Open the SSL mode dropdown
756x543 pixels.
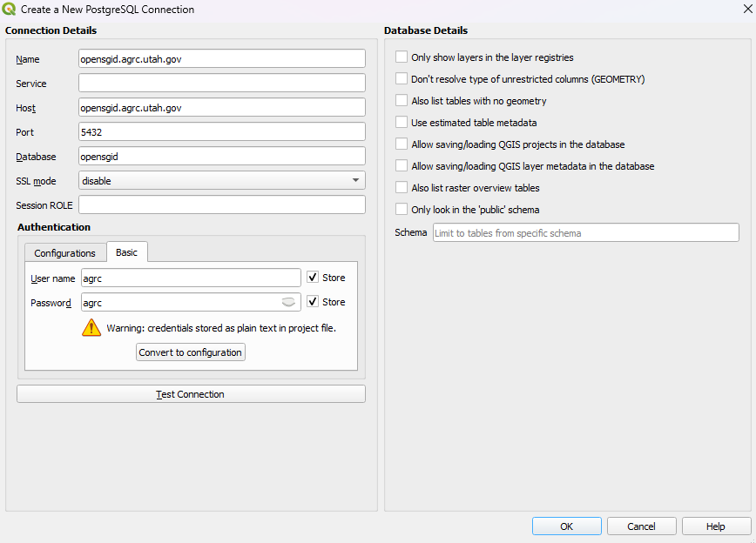[x=222, y=181]
